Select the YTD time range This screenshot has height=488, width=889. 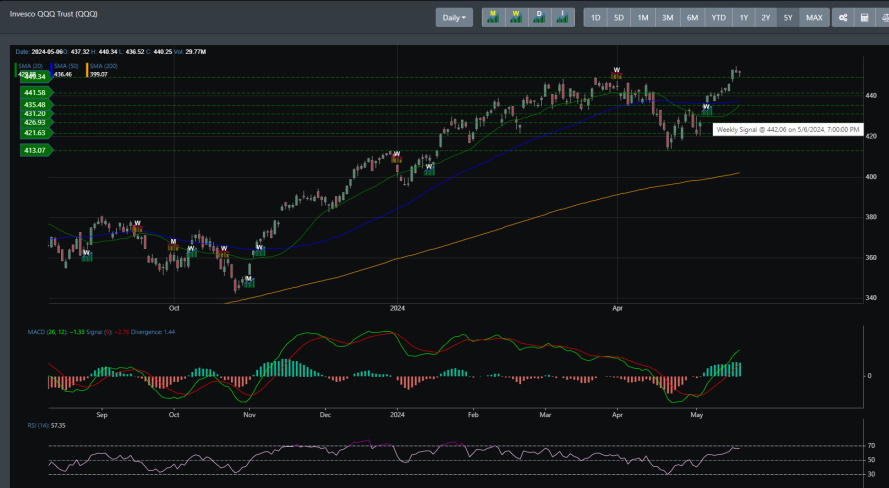(x=718, y=18)
